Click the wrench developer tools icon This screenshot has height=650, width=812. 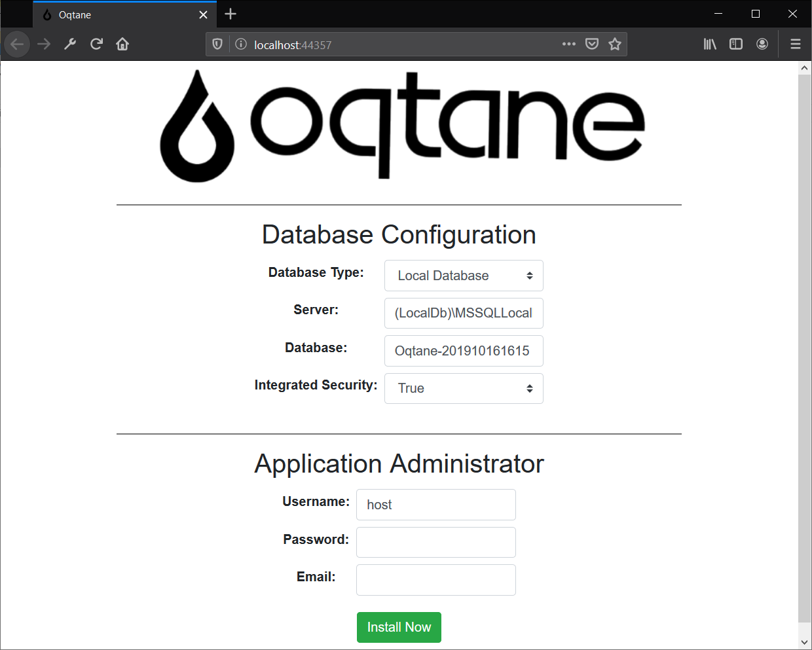tap(70, 44)
